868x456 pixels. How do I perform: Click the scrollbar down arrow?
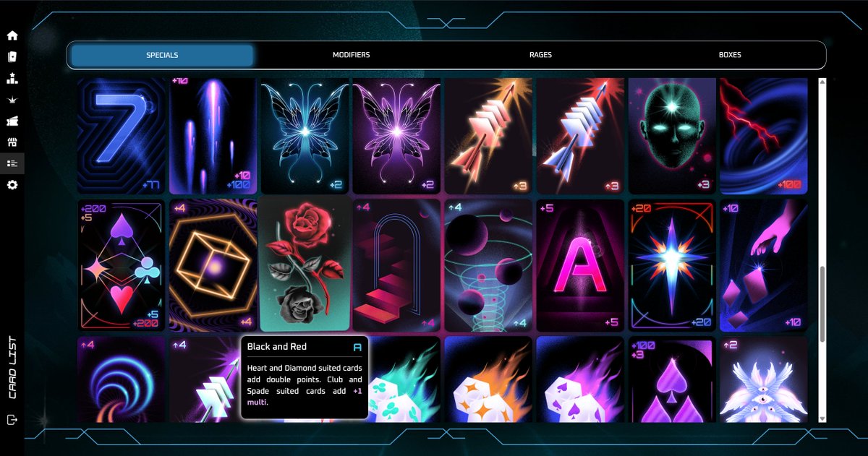click(x=822, y=418)
